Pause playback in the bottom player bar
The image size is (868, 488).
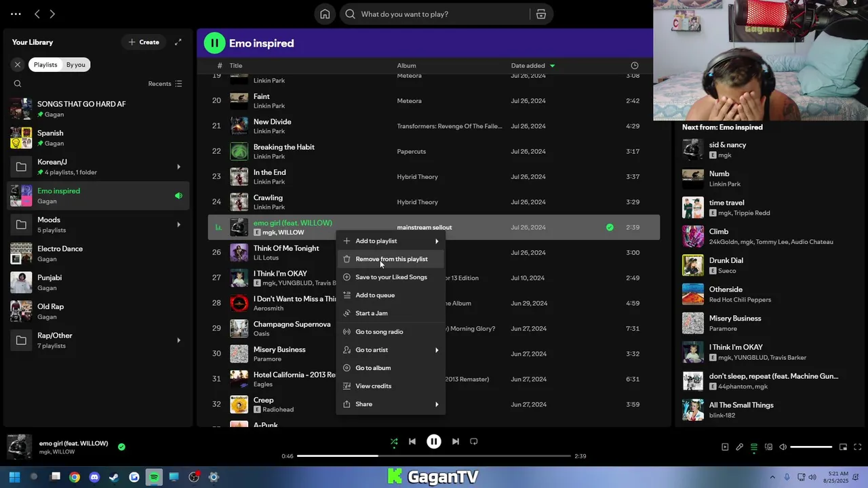coord(433,441)
